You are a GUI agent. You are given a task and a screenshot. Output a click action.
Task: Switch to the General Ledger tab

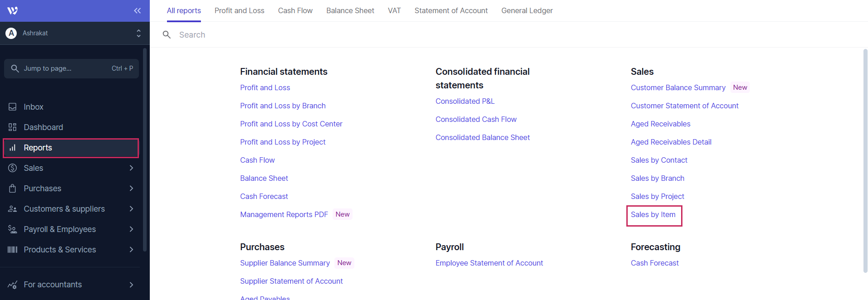coord(527,10)
